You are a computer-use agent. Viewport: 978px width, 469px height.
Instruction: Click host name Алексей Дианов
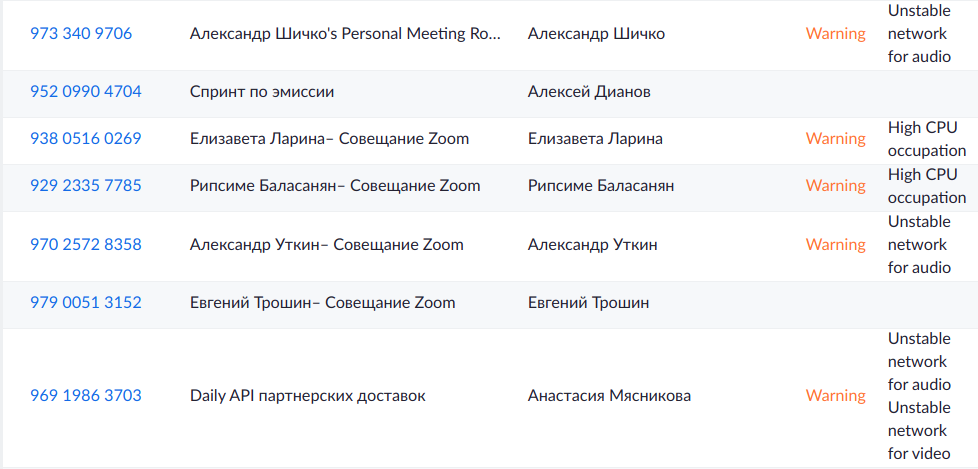[589, 92]
